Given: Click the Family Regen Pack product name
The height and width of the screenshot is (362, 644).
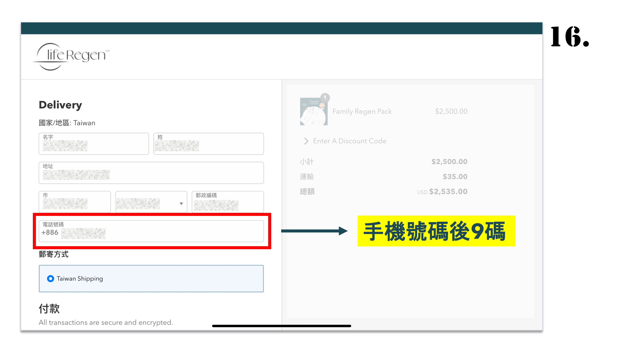Looking at the screenshot, I should [x=362, y=111].
